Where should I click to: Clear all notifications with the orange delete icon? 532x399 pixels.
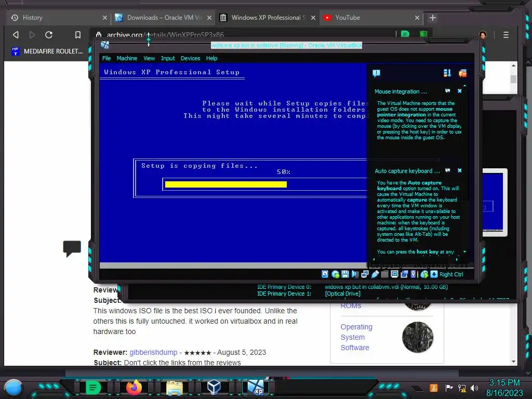click(462, 73)
